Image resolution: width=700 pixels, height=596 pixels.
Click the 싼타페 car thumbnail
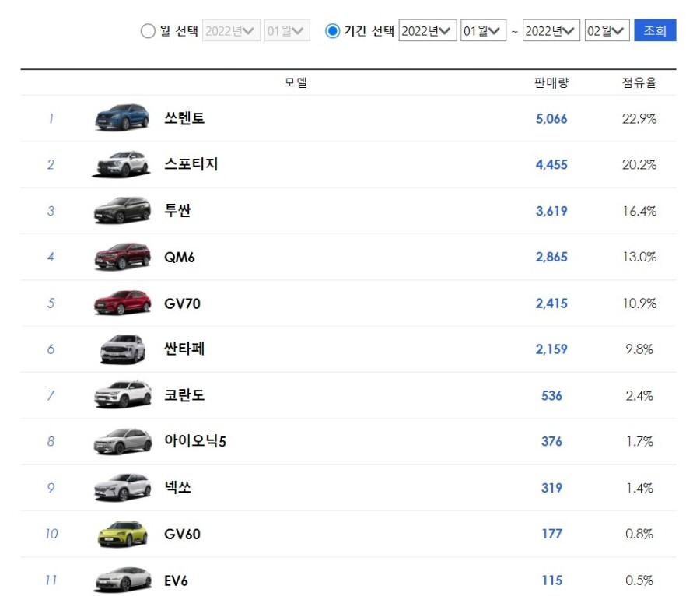pos(122,349)
